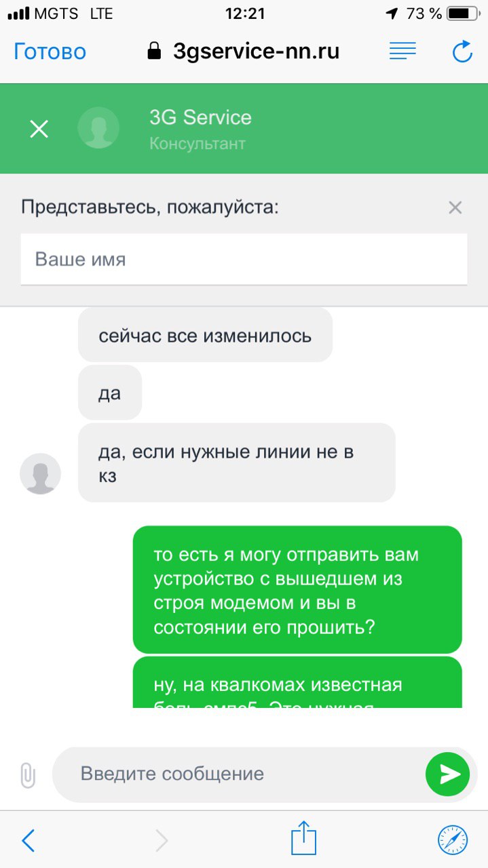Image resolution: width=488 pixels, height=868 pixels.
Task: Go forward with right chevron
Action: [x=162, y=841]
